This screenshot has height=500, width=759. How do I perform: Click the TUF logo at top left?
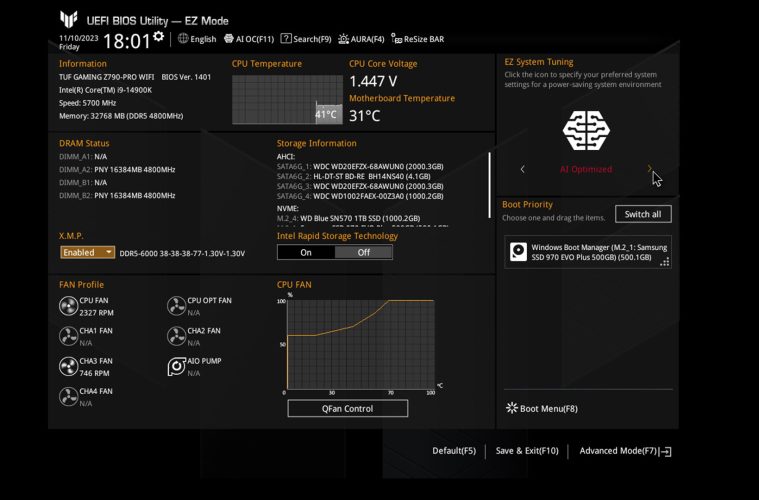(x=69, y=19)
